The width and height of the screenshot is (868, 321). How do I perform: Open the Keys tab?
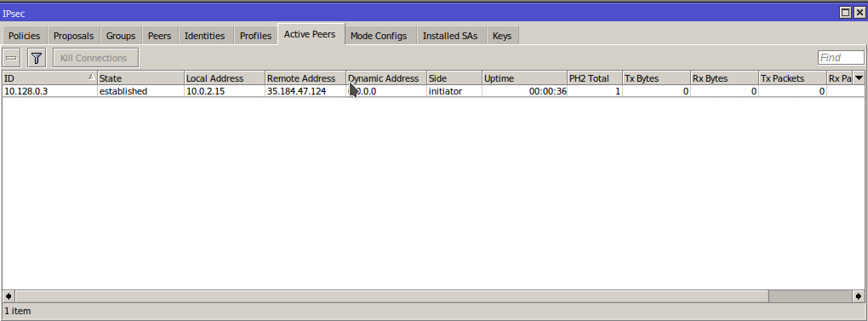pyautogui.click(x=502, y=36)
